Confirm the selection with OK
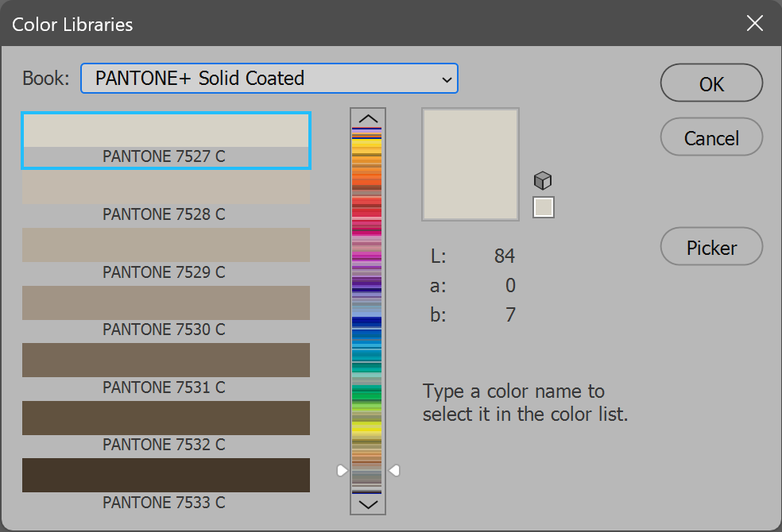 coord(711,83)
